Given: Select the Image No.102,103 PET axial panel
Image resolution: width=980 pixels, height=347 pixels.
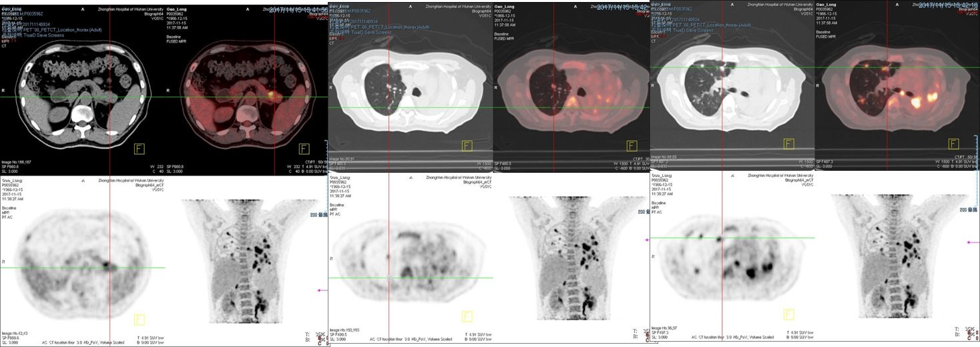Looking at the screenshot, I should (410, 258).
